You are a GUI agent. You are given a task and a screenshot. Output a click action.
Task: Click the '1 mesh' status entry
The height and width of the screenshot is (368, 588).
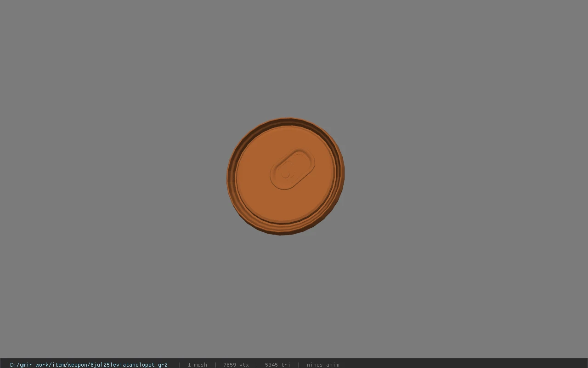pos(197,365)
